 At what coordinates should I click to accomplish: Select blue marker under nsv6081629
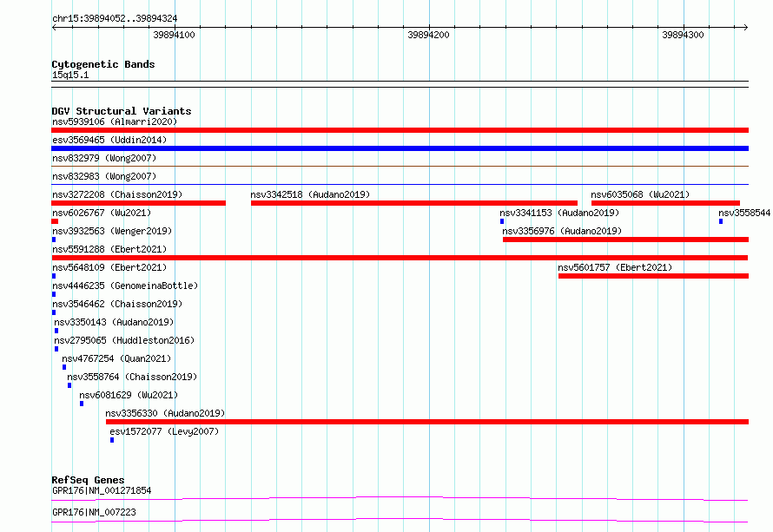coord(82,404)
